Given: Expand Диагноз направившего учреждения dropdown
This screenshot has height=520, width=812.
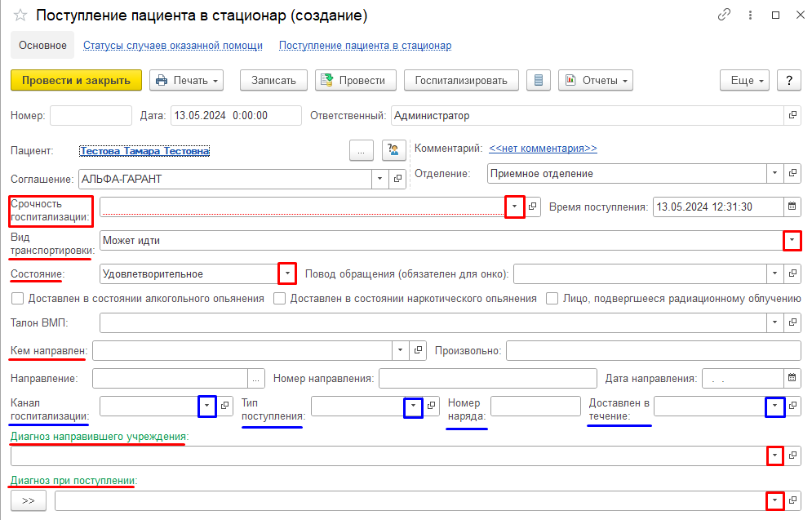Looking at the screenshot, I should (774, 456).
